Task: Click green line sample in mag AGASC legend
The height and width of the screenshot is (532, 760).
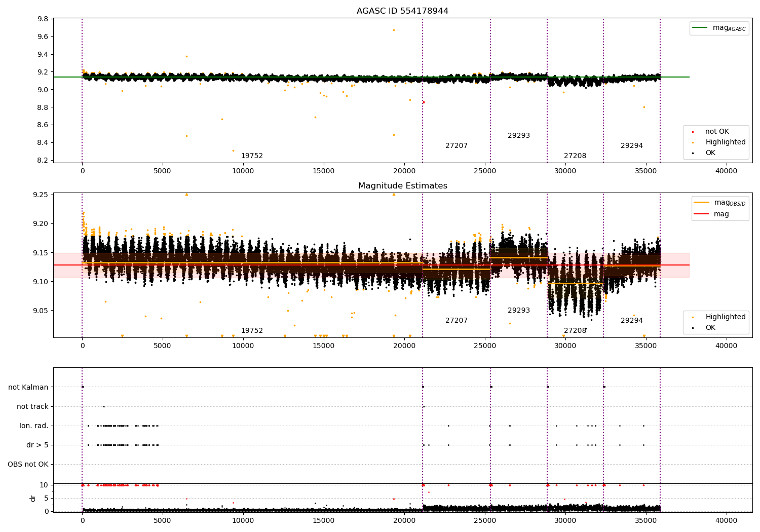Action: click(700, 28)
